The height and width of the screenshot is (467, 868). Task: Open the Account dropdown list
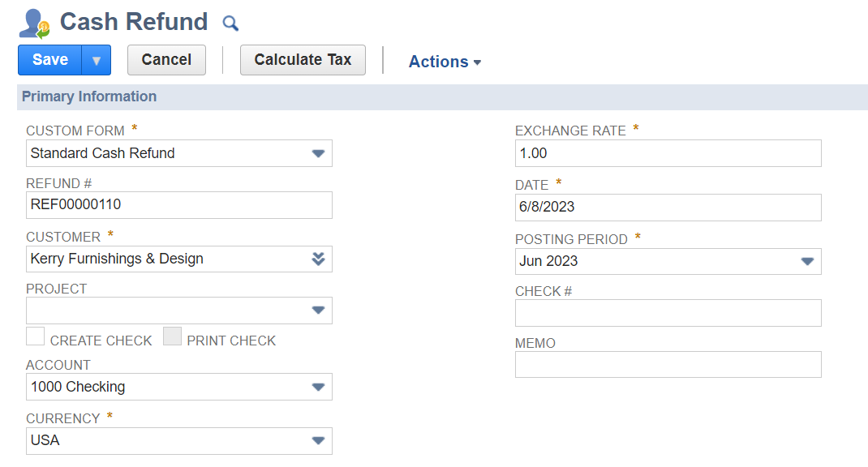click(318, 387)
